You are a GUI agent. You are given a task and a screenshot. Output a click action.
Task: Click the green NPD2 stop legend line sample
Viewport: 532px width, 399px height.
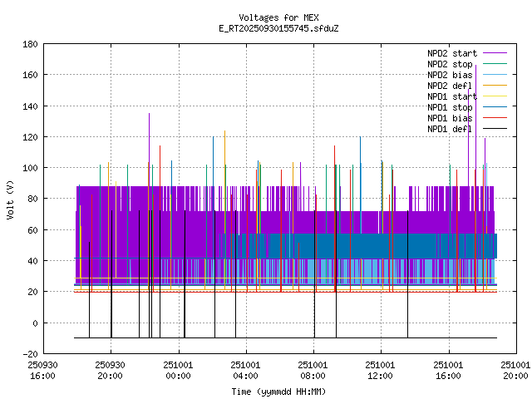pos(495,64)
